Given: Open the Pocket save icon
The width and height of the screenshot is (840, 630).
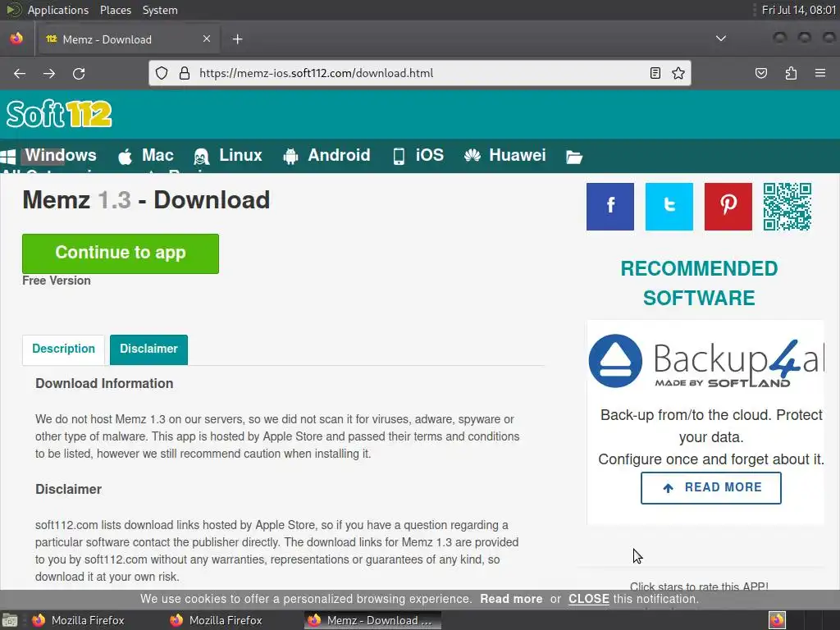Looking at the screenshot, I should (x=761, y=73).
